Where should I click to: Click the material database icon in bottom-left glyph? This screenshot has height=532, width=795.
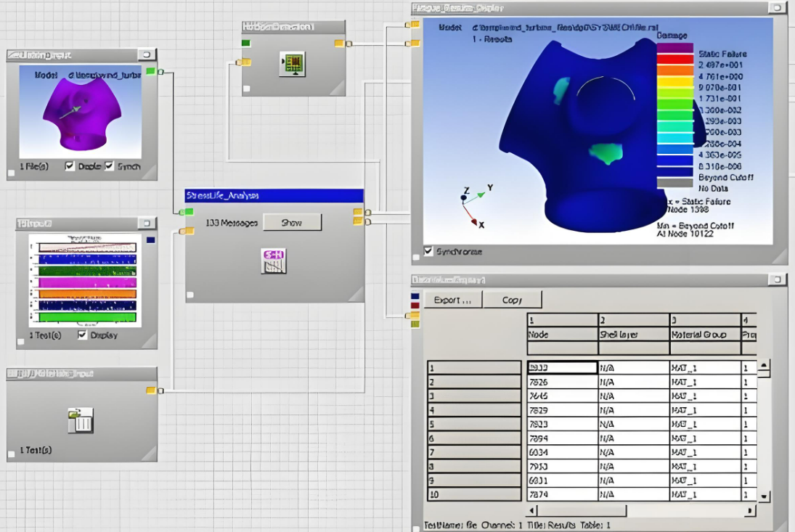80,420
